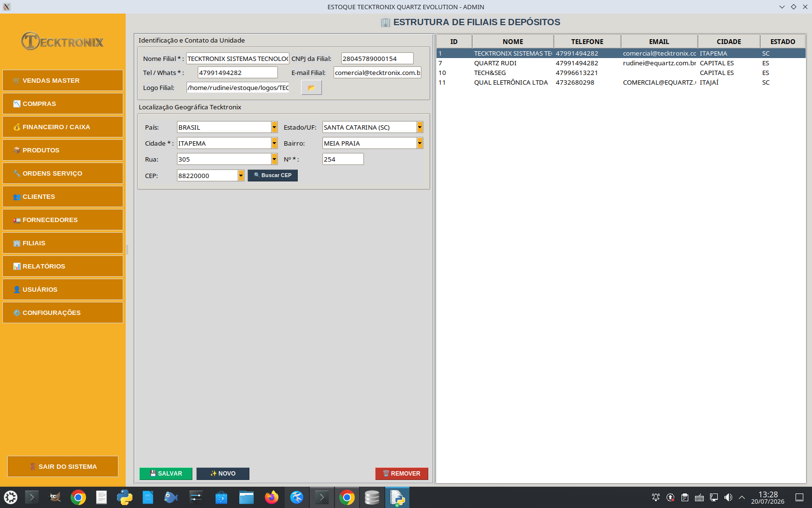Open the blue bird browser icon
Screen dimensions: 812x508
tap(297, 497)
